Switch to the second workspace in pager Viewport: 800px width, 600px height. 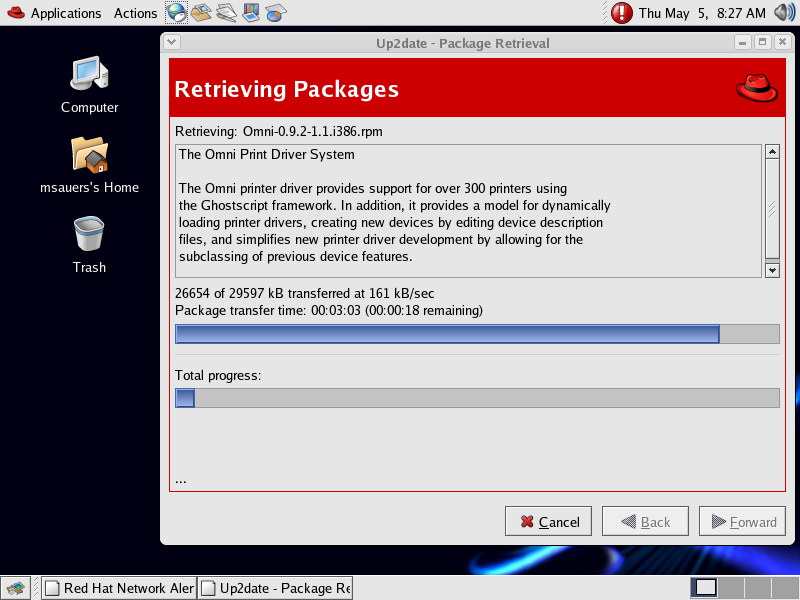(730, 587)
